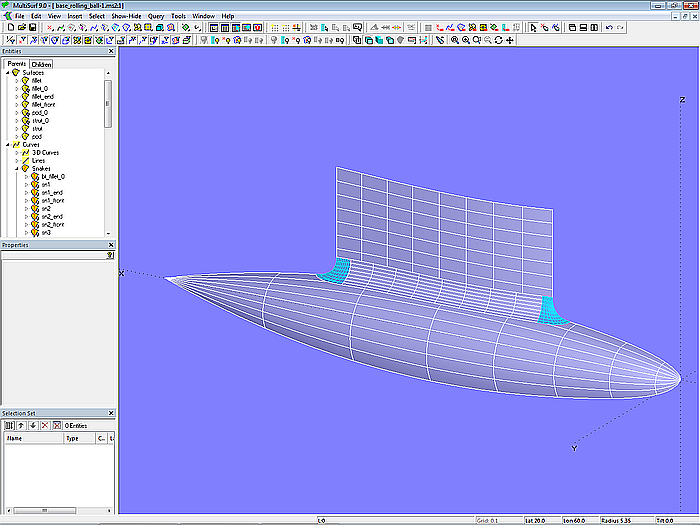Collapse the Surfaces tree node
The image size is (700, 525).
tap(8, 73)
